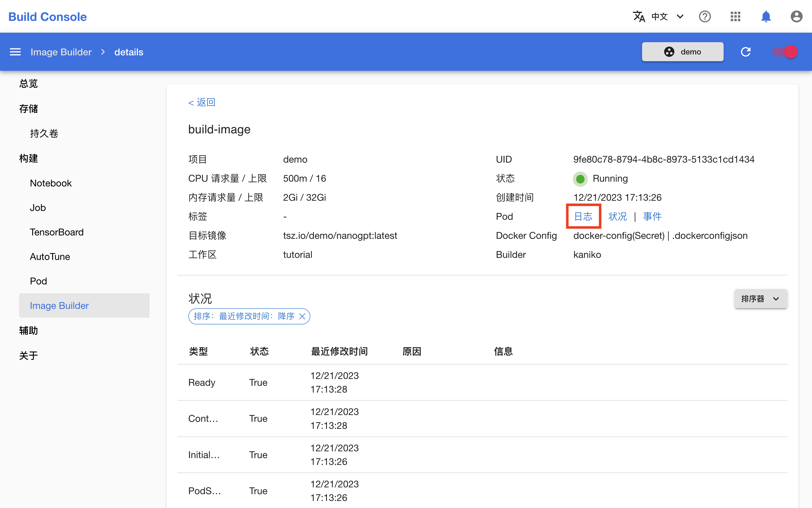The image size is (812, 508).
Task: Open the Pod 日志 logs link
Action: 583,216
